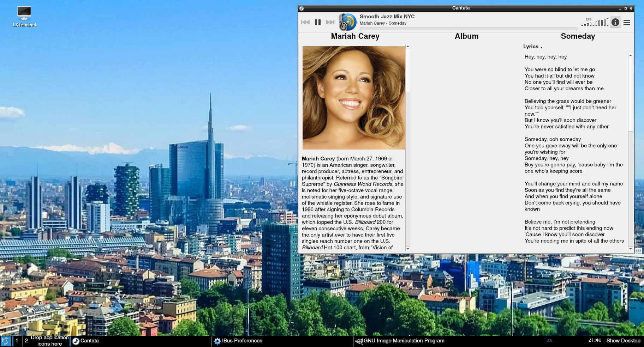Click the Smooth Jazz Mix NYC cover icon
The image size is (644, 347).
[347, 22]
